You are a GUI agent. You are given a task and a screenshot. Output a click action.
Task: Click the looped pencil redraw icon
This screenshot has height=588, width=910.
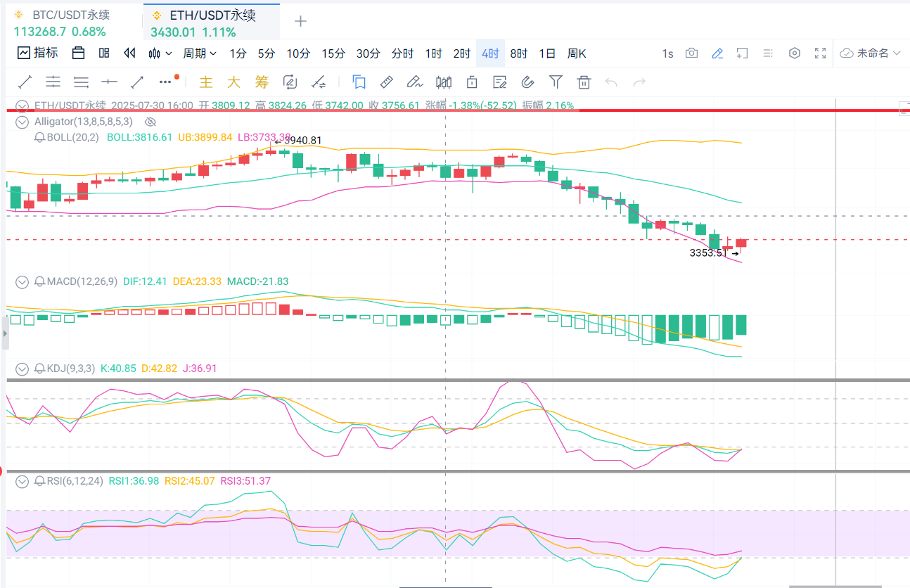tap(290, 82)
